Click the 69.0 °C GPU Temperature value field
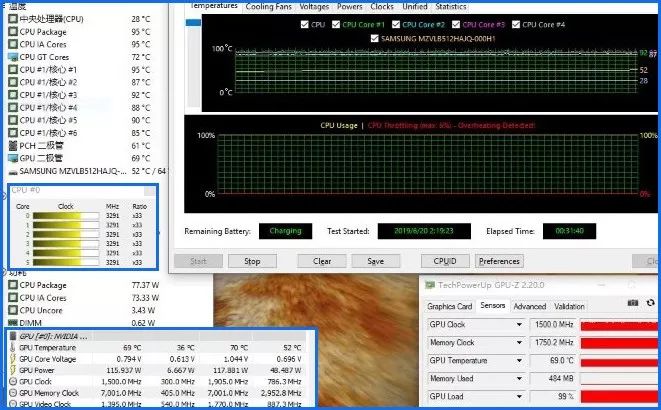The width and height of the screenshot is (661, 410). 553,361
